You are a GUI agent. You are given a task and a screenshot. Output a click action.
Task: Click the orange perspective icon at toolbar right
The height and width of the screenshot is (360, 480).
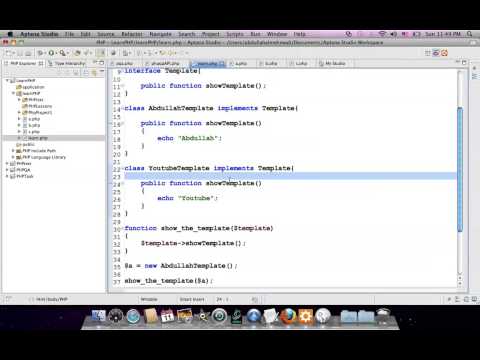[x=444, y=53]
